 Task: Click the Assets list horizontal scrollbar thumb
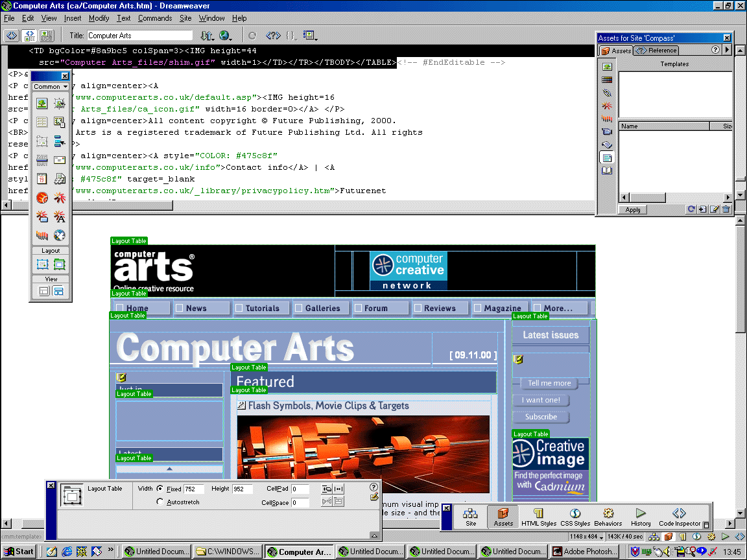pos(648,197)
